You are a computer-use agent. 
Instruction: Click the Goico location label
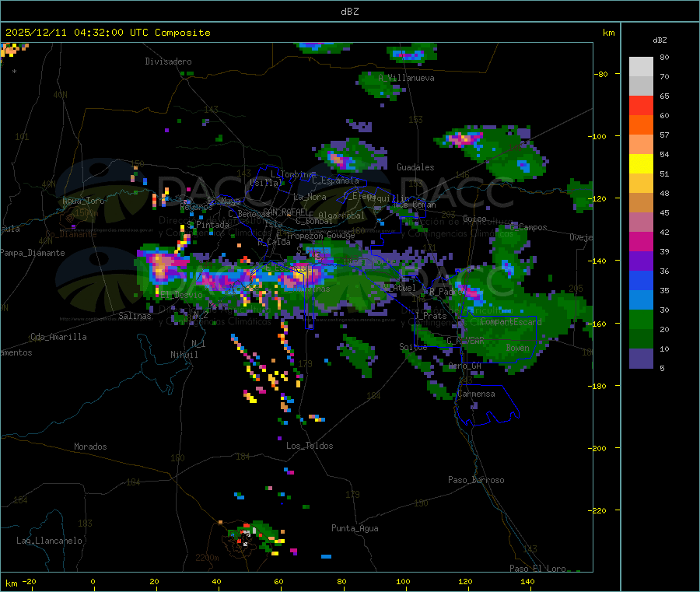[474, 219]
